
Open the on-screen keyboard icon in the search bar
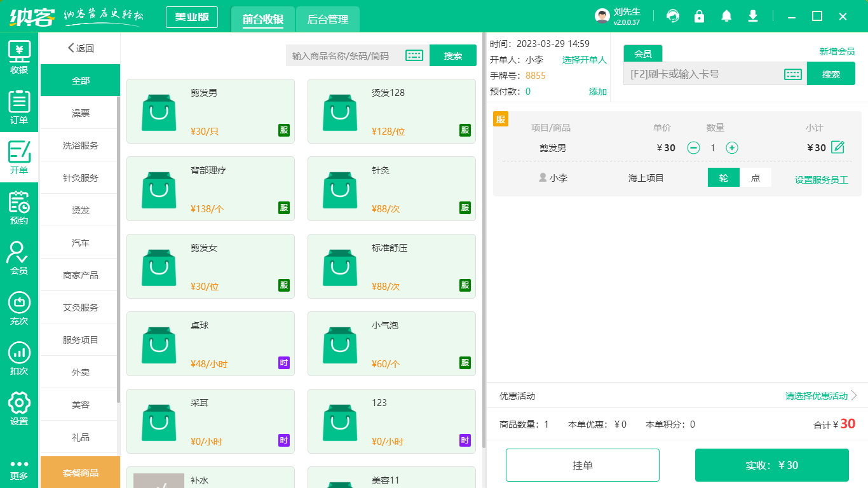point(414,55)
